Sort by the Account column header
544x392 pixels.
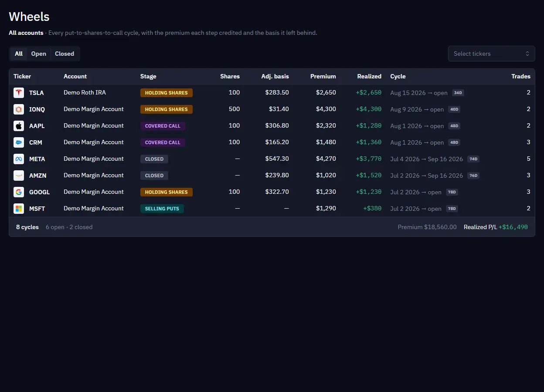[75, 76]
